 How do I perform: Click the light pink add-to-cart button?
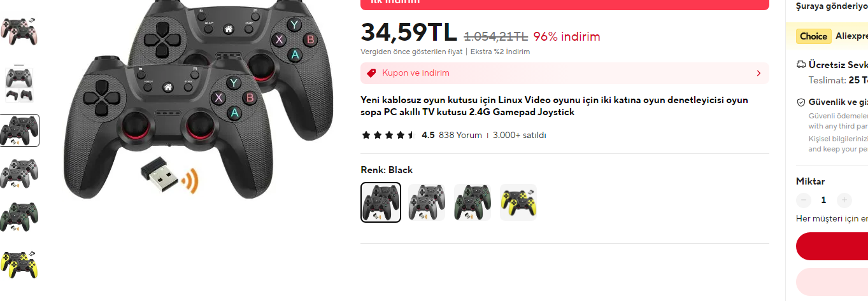(x=832, y=282)
